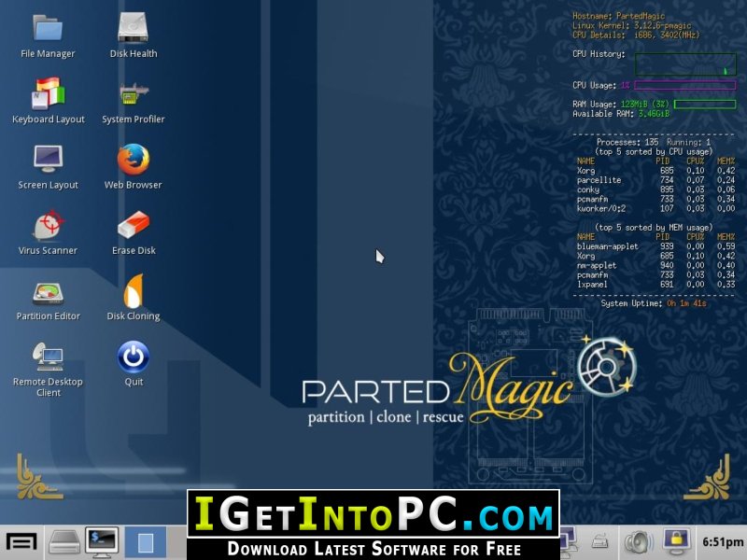This screenshot has height=560, width=747.
Task: Click the 6:51pm clock in the taskbar
Action: (723, 542)
